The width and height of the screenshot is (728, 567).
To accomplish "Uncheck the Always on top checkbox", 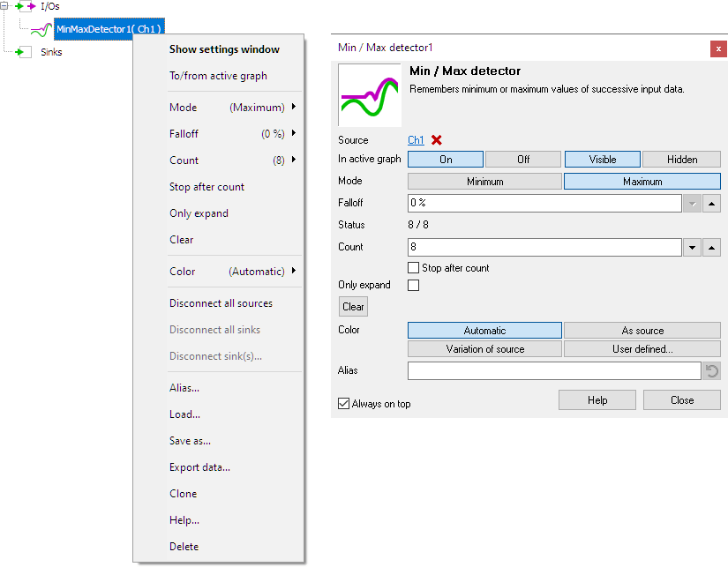I will click(x=343, y=403).
